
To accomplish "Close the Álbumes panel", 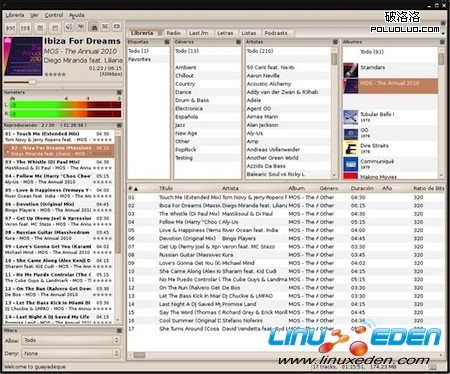I will tap(442, 42).
